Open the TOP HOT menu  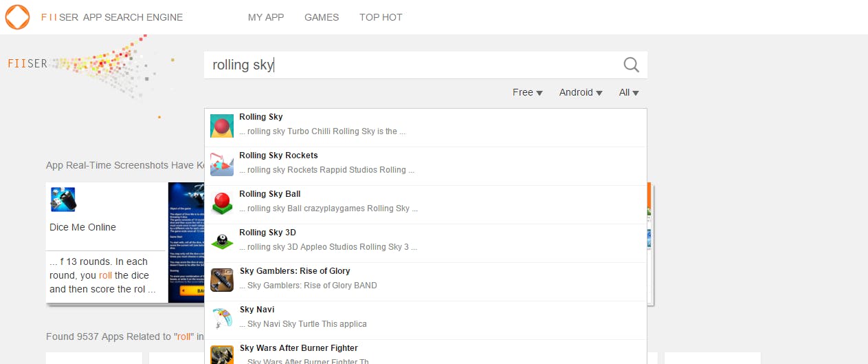pyautogui.click(x=381, y=17)
